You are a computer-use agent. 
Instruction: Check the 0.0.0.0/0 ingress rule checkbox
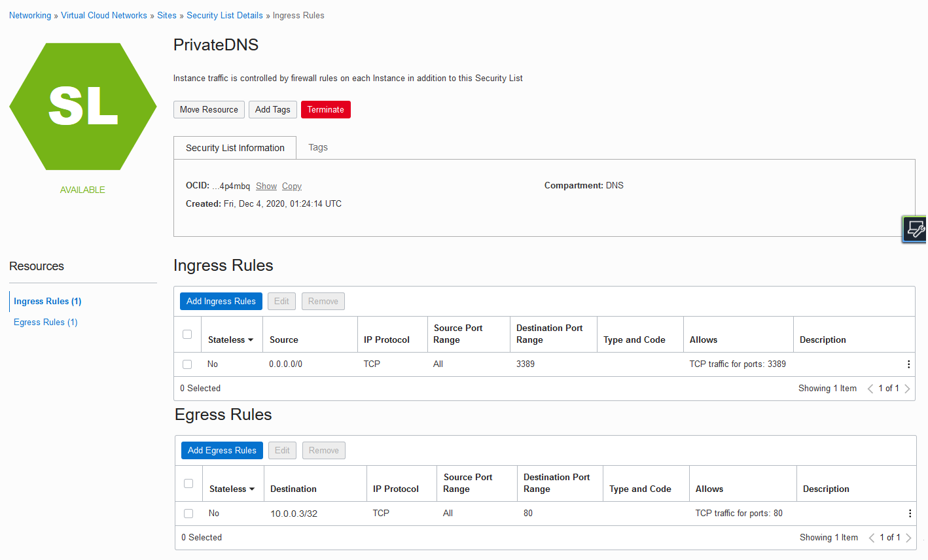(187, 364)
